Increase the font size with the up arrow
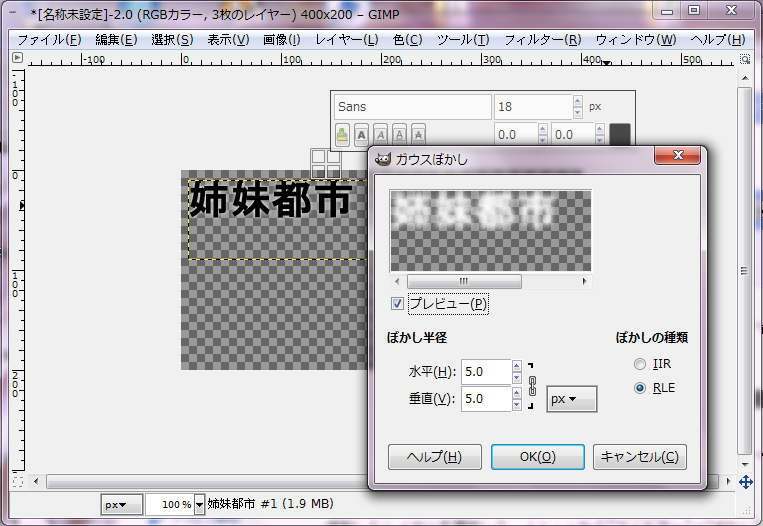Image resolution: width=763 pixels, height=526 pixels. tap(578, 101)
